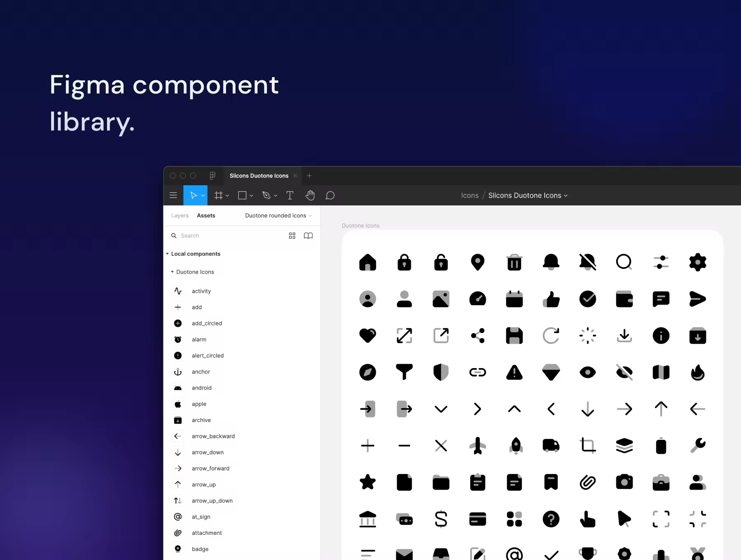Screen dimensions: 741x560
Task: Select the dollar sign icon on canvas
Action: [441, 519]
